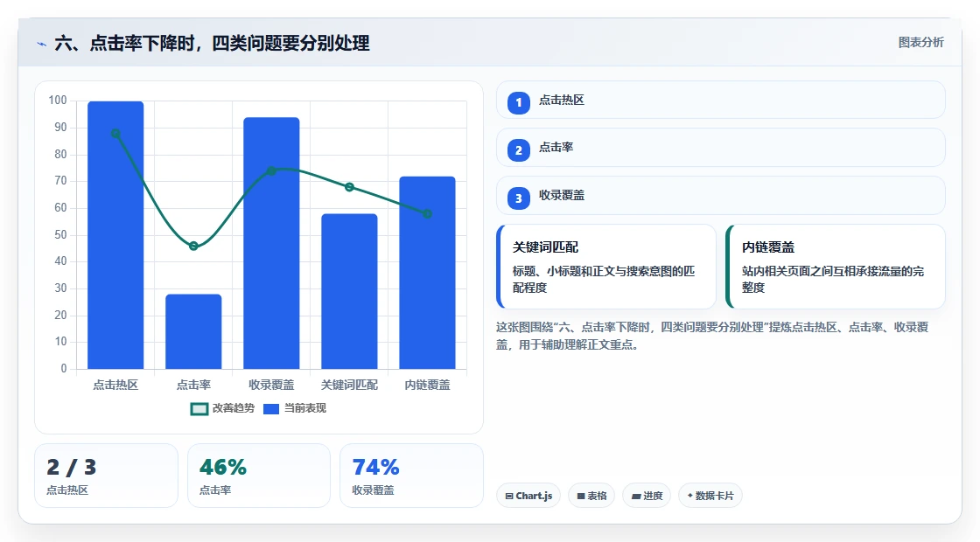The height and width of the screenshot is (542, 980).
Task: Click the trend line point at 点击率
Action: (193, 246)
